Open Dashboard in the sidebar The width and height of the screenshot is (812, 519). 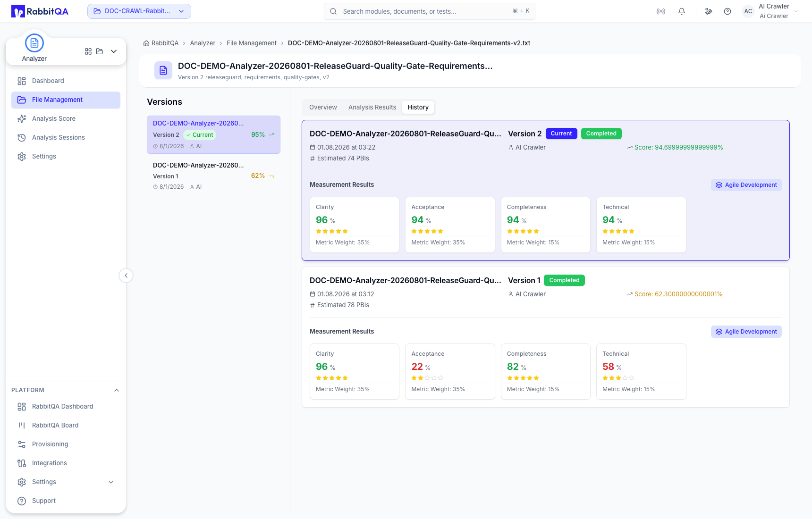[x=66, y=81]
